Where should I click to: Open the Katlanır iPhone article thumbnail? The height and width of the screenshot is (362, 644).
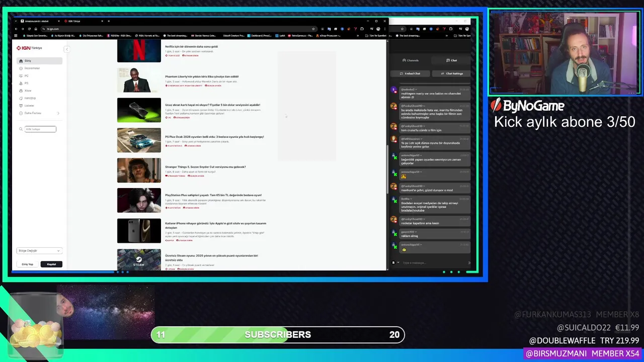pyautogui.click(x=139, y=231)
